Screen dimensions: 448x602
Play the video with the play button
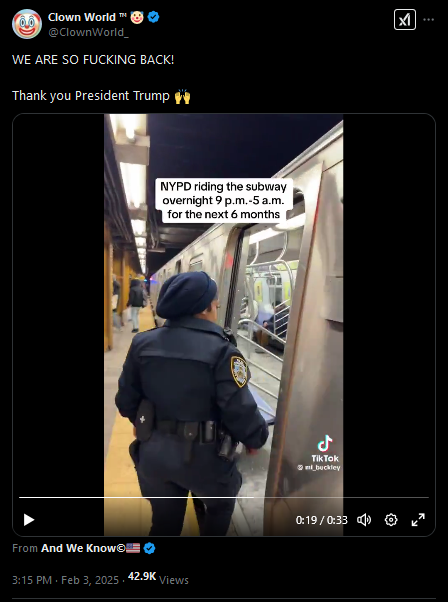pos(29,520)
